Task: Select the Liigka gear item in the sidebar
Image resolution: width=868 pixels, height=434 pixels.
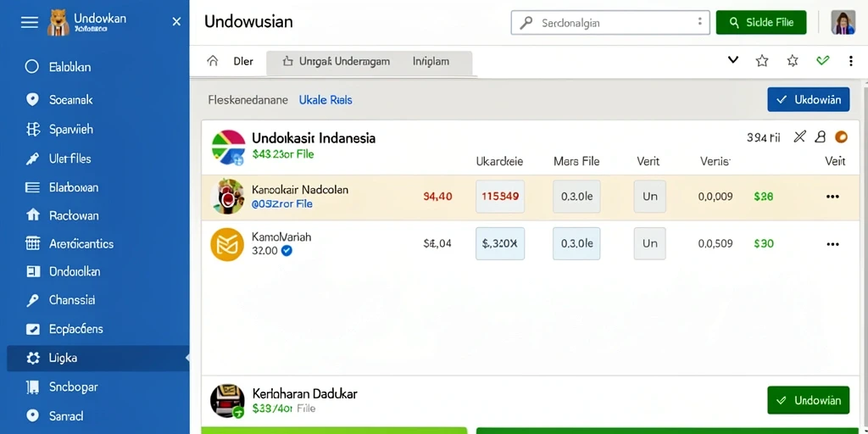Action: coord(98,359)
